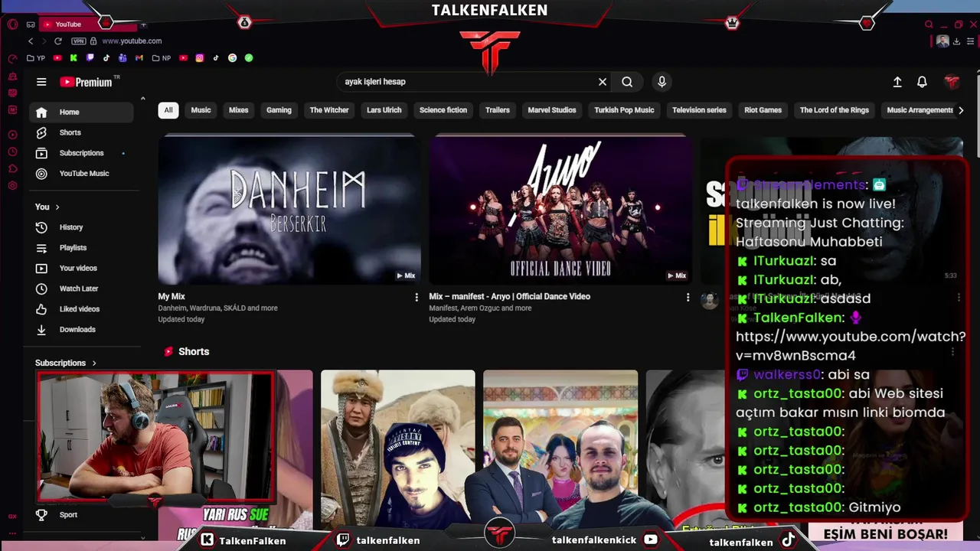
Task: Select 'The Witcher' filter chip
Action: [x=329, y=110]
